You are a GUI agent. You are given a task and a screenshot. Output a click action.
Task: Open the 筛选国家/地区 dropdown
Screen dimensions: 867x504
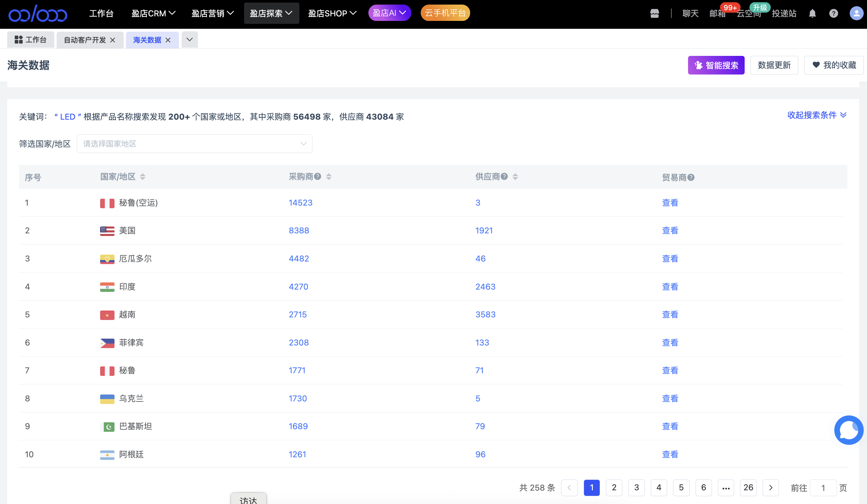(x=194, y=144)
